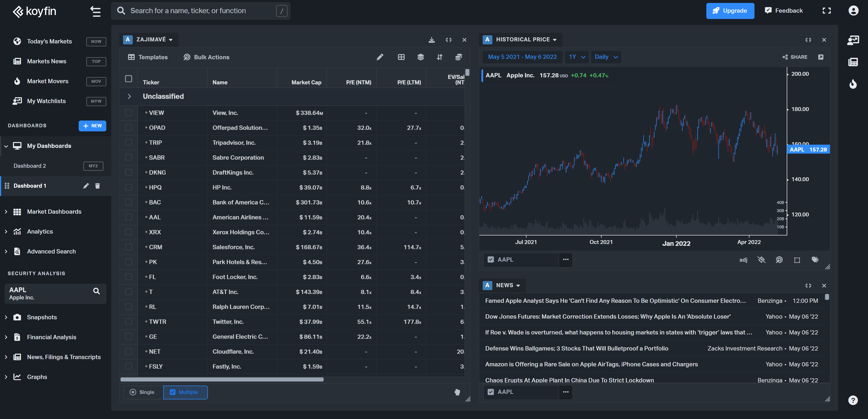Open the HISTORICAL PRICE panel dropdown
This screenshot has width=868, height=419.
[x=526, y=40]
